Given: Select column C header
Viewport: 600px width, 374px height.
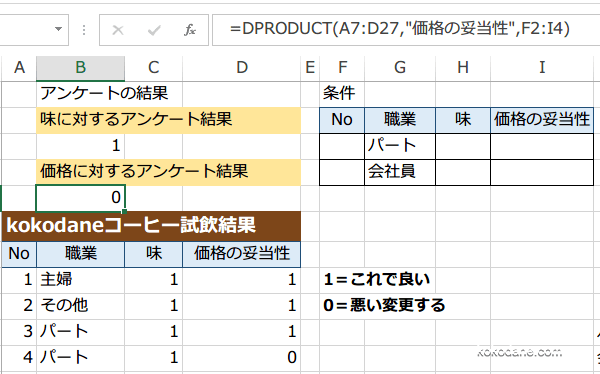Looking at the screenshot, I should [153, 68].
